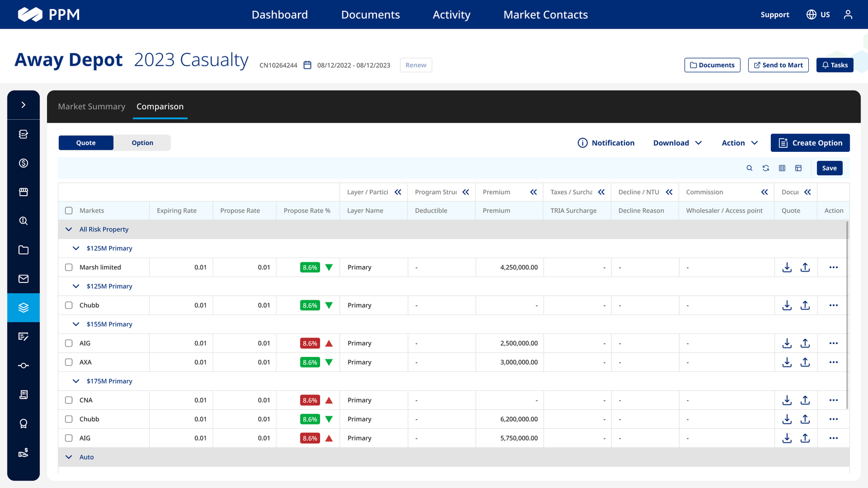Click the Send to Mart button
Image resolution: width=868 pixels, height=488 pixels.
778,65
